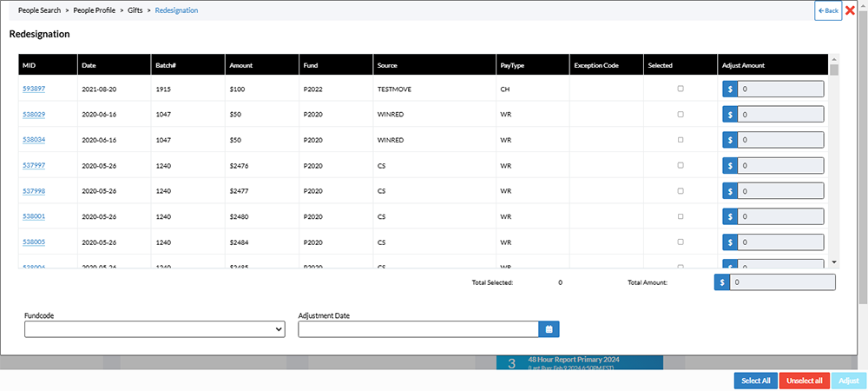868x391 pixels.
Task: Click Adjust Amount field for row 538029
Action: (780, 115)
